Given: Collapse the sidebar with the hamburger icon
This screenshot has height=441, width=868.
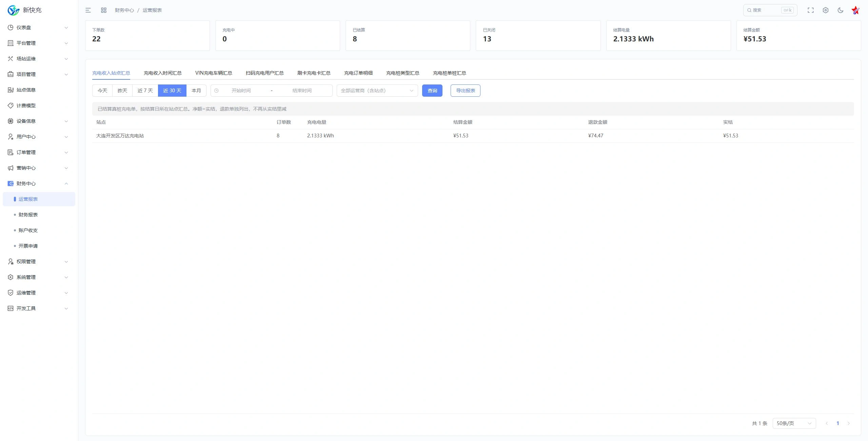Looking at the screenshot, I should point(88,10).
